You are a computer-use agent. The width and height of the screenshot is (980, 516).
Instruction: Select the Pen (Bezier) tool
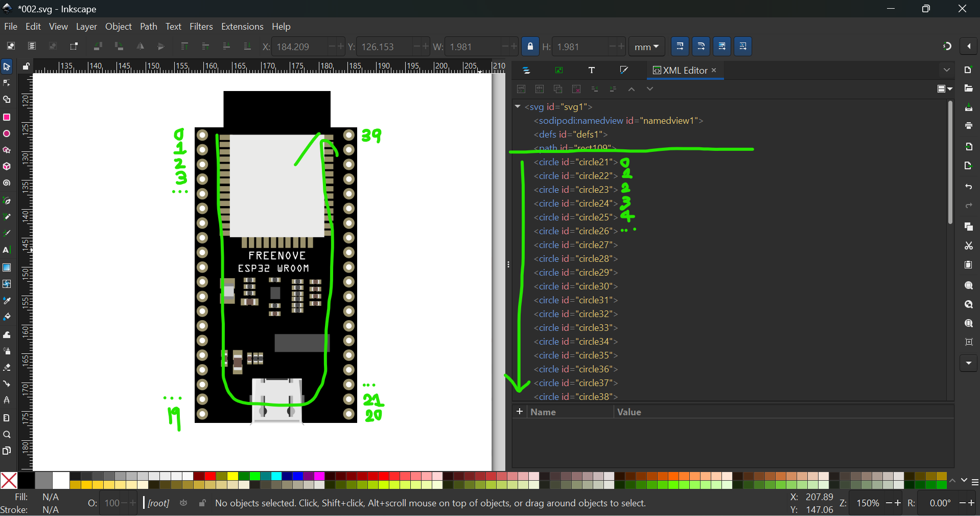(7, 201)
